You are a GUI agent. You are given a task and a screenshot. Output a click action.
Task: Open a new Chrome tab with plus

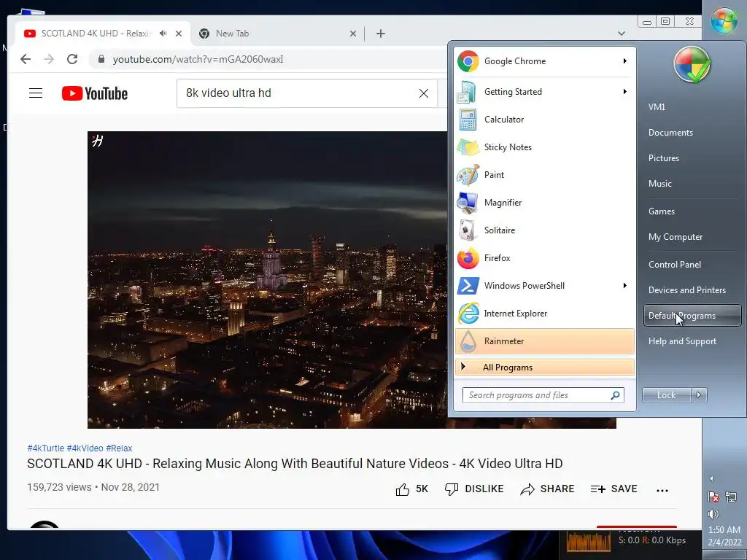pos(381,34)
